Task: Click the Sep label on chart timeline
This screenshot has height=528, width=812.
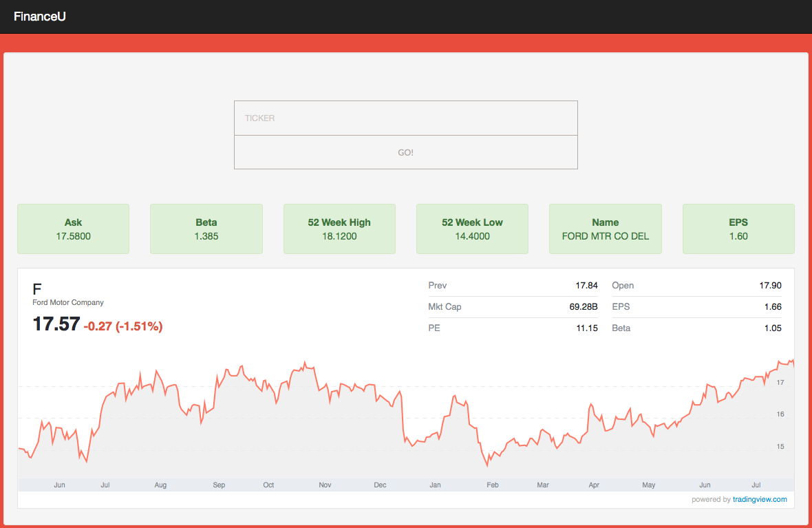Action: 219,485
